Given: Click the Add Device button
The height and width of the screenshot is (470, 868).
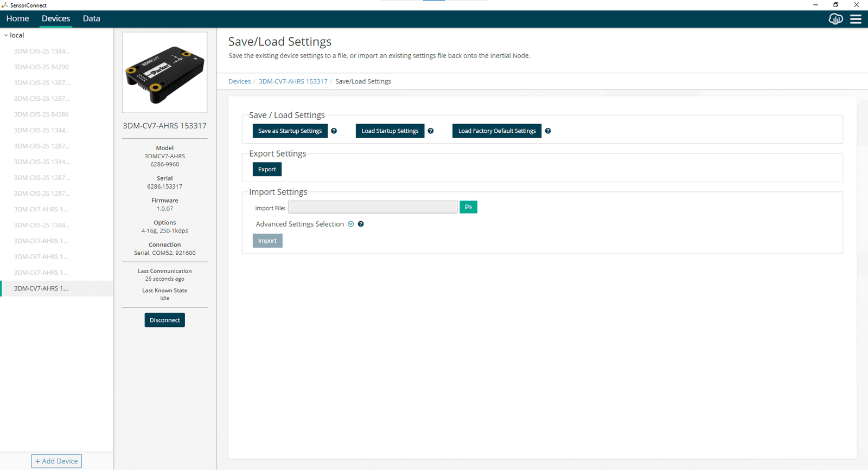Looking at the screenshot, I should click(56, 461).
